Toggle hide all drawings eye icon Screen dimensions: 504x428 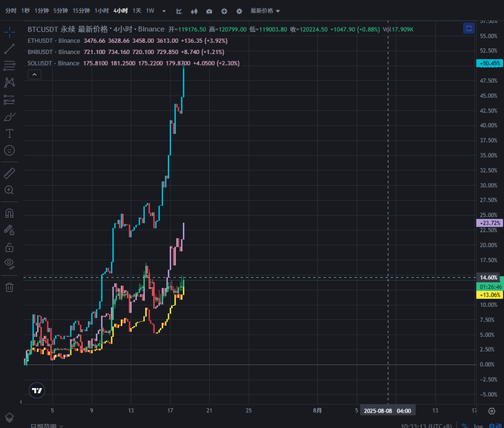point(10,264)
